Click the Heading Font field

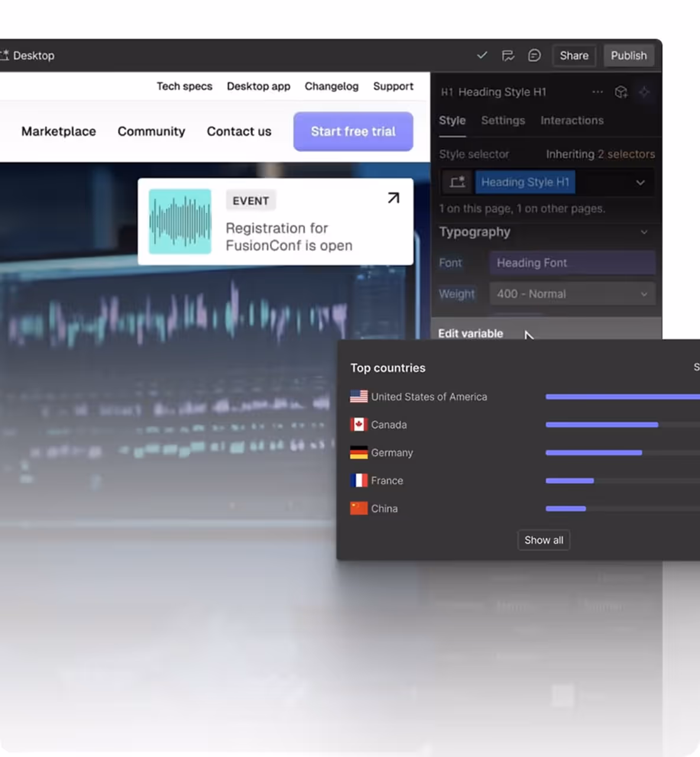coord(572,263)
